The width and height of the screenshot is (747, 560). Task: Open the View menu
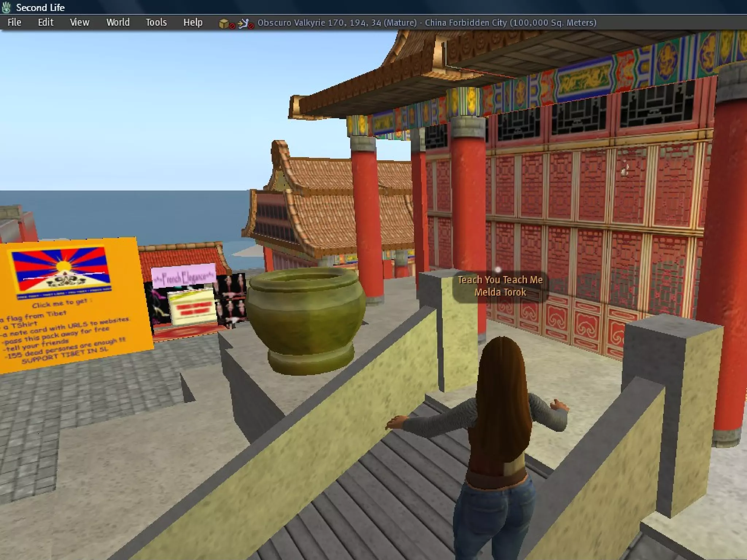point(80,23)
